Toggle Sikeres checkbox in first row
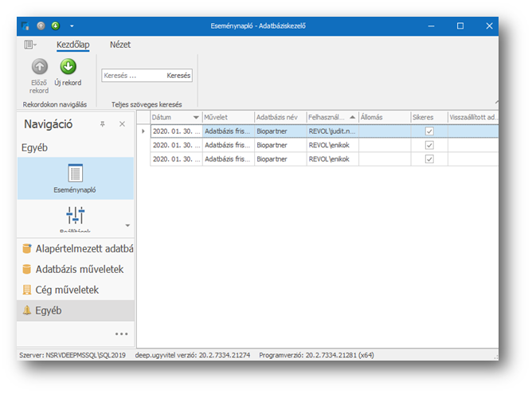This screenshot has height=394, width=532. point(429,131)
